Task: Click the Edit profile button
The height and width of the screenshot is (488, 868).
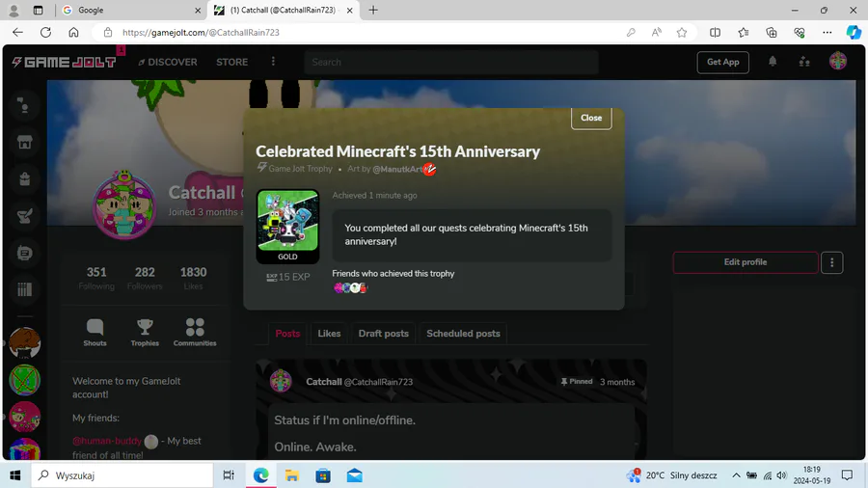Action: coord(746,262)
